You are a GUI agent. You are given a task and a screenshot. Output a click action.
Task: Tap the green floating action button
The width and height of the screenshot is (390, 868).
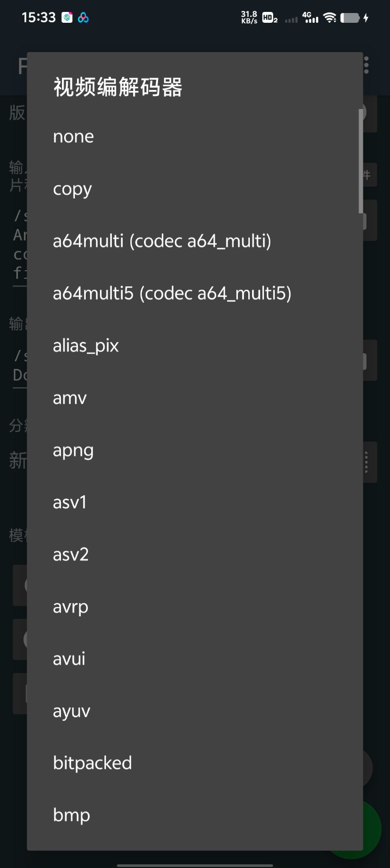373,830
